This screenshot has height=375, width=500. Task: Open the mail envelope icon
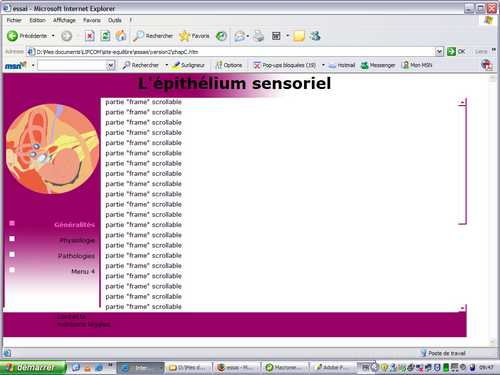coord(239,36)
